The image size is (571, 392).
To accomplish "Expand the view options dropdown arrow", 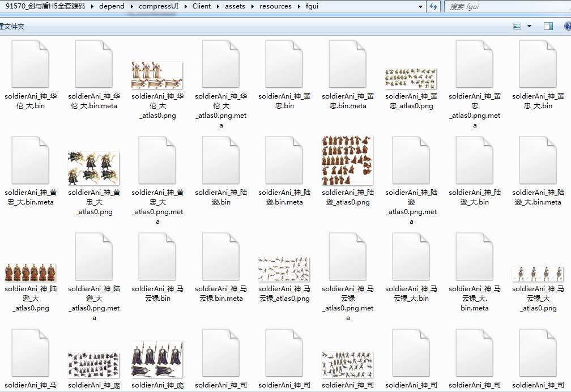I will [x=530, y=26].
